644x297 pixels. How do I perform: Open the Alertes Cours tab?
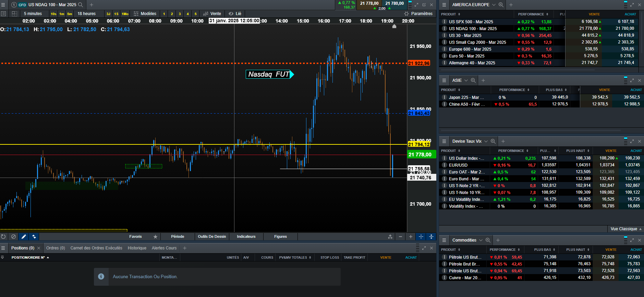pyautogui.click(x=164, y=248)
